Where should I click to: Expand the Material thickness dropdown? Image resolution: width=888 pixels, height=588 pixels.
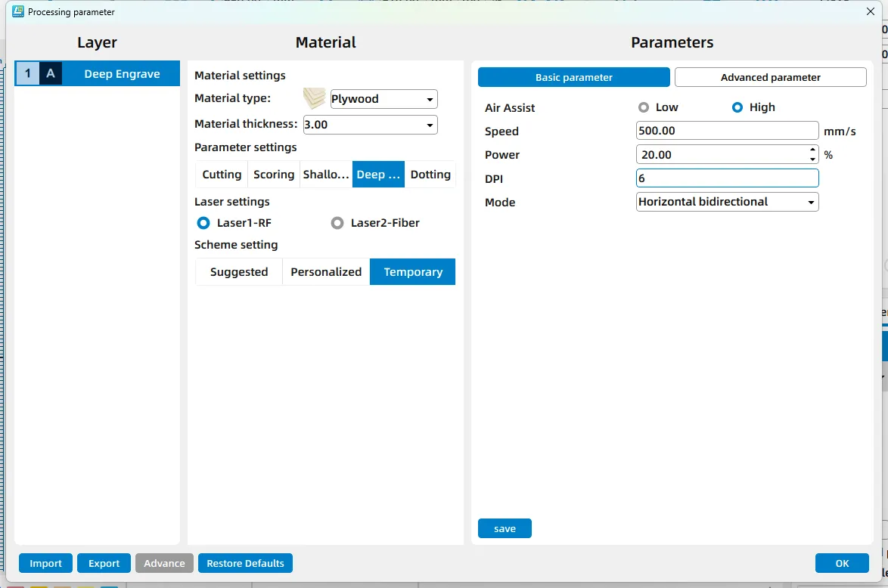pyautogui.click(x=430, y=125)
